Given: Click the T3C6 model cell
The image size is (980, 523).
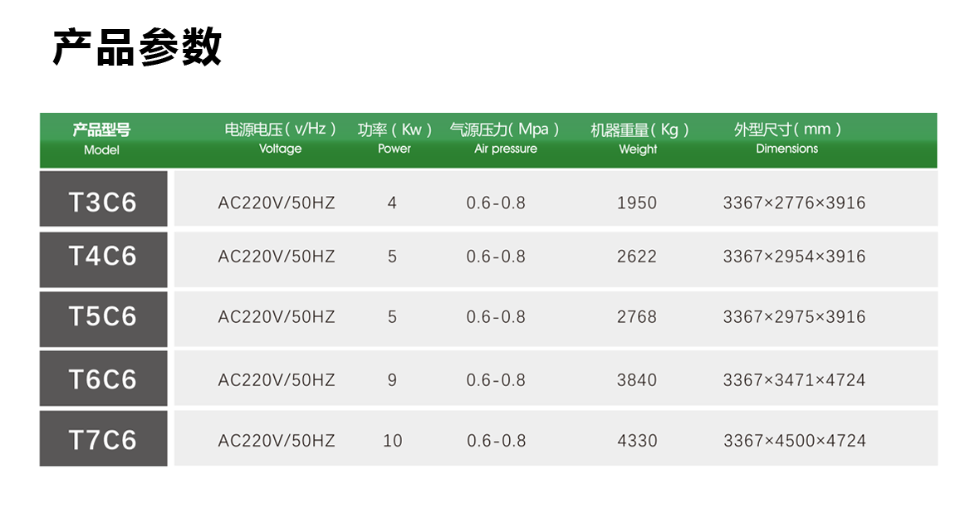Looking at the screenshot, I should point(103,198).
